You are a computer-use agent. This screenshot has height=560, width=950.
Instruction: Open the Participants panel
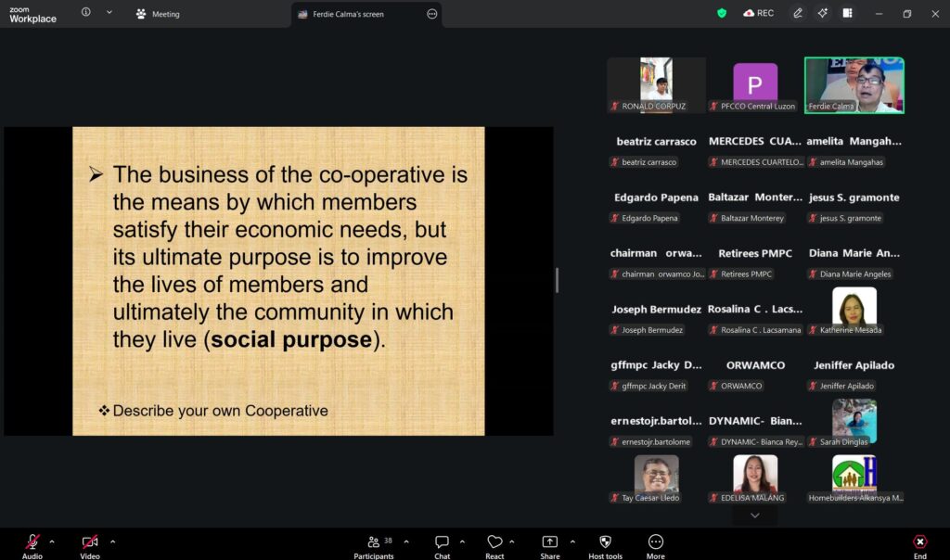pyautogui.click(x=373, y=542)
